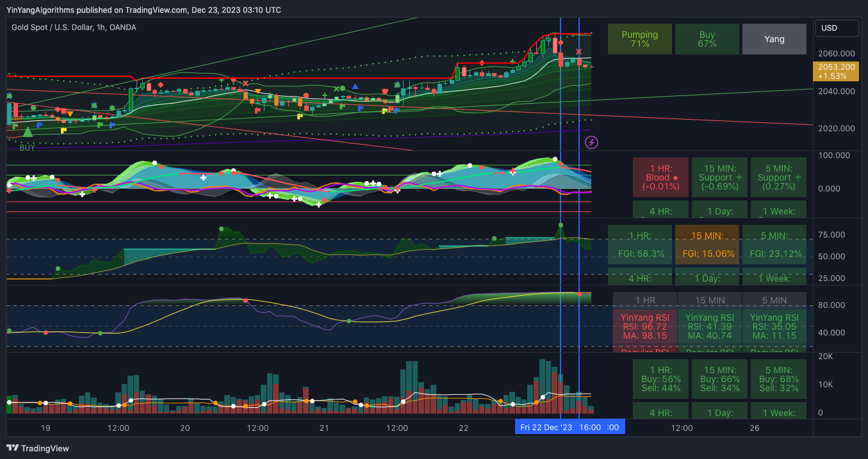Image resolution: width=868 pixels, height=459 pixels.
Task: Select the 15 MIN Buy 66% Sell 34% cell
Action: tap(719, 379)
